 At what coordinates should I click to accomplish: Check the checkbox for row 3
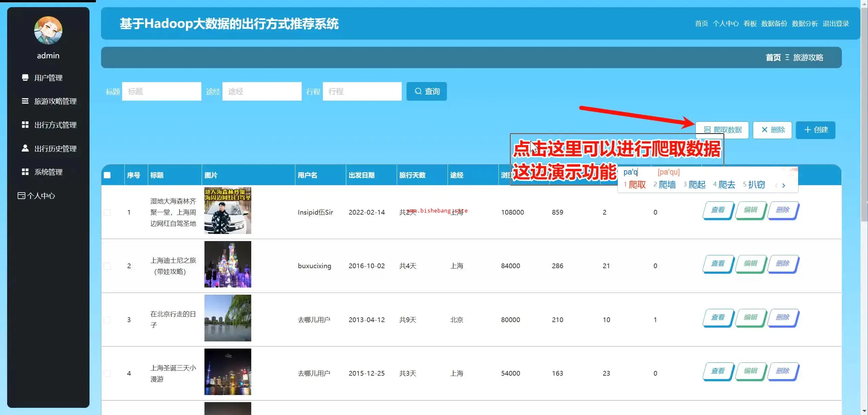click(x=107, y=320)
